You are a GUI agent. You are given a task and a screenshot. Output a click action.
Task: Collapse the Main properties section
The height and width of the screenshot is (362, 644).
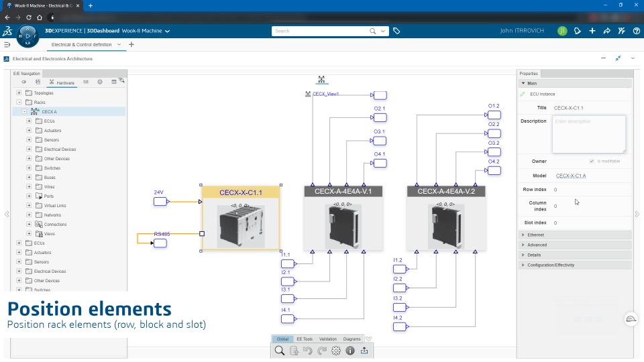point(523,83)
